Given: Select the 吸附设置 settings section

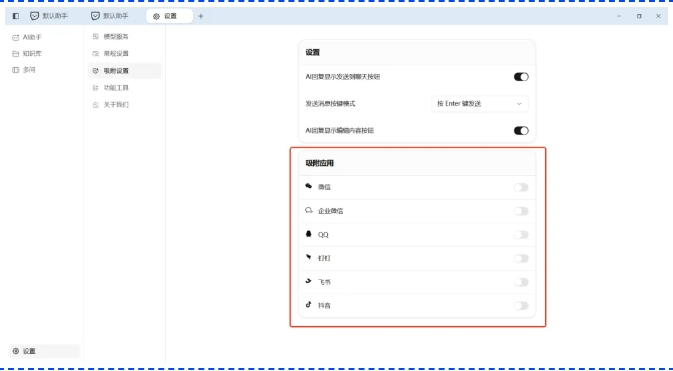Looking at the screenshot, I should coord(124,71).
